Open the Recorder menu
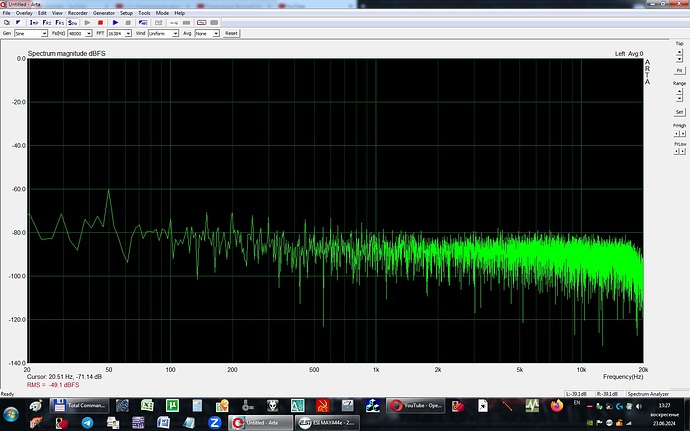 tap(78, 13)
